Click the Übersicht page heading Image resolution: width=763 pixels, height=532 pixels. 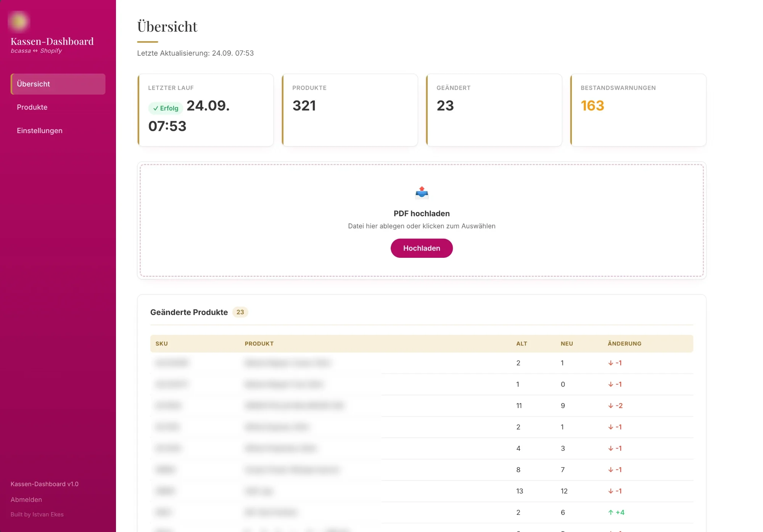167,27
